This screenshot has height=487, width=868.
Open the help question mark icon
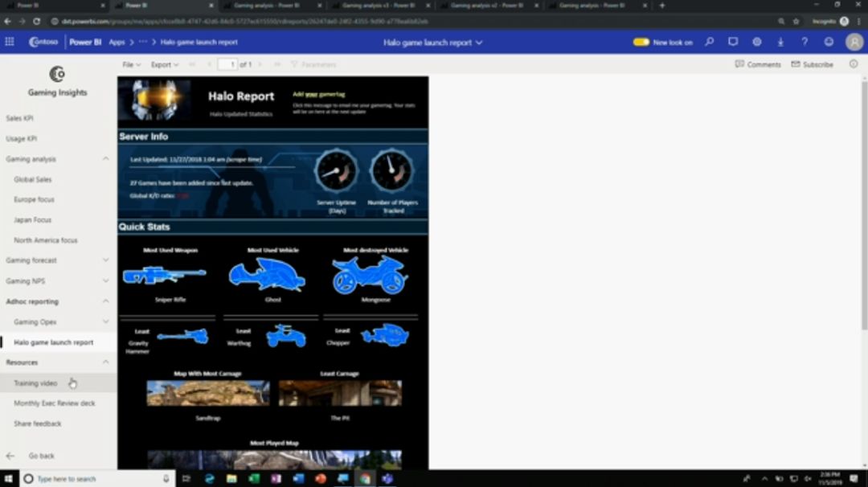[805, 42]
